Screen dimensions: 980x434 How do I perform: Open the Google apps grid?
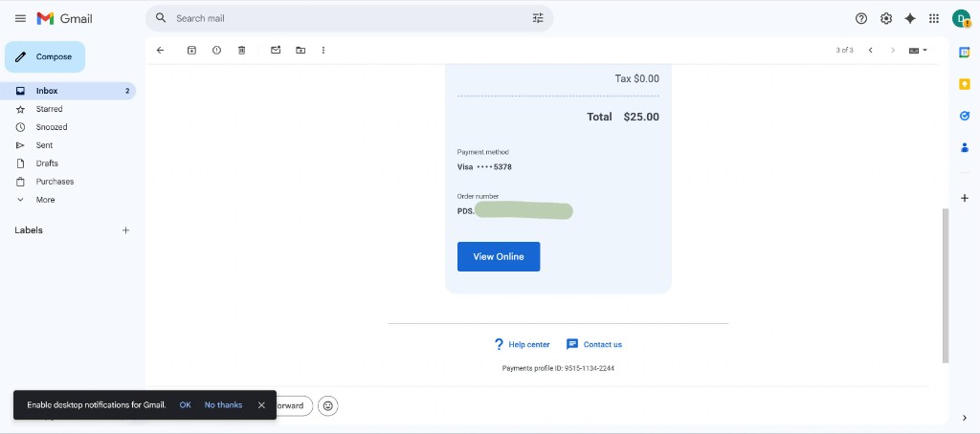click(x=934, y=18)
